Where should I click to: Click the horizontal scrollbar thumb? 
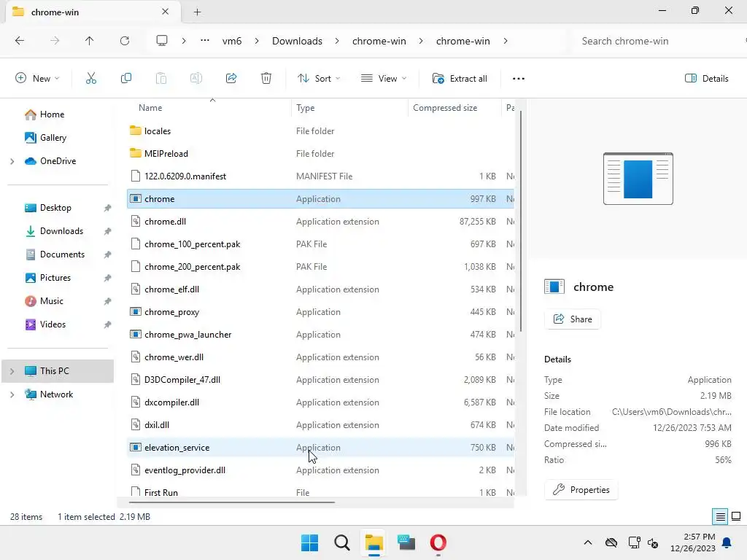click(232, 502)
